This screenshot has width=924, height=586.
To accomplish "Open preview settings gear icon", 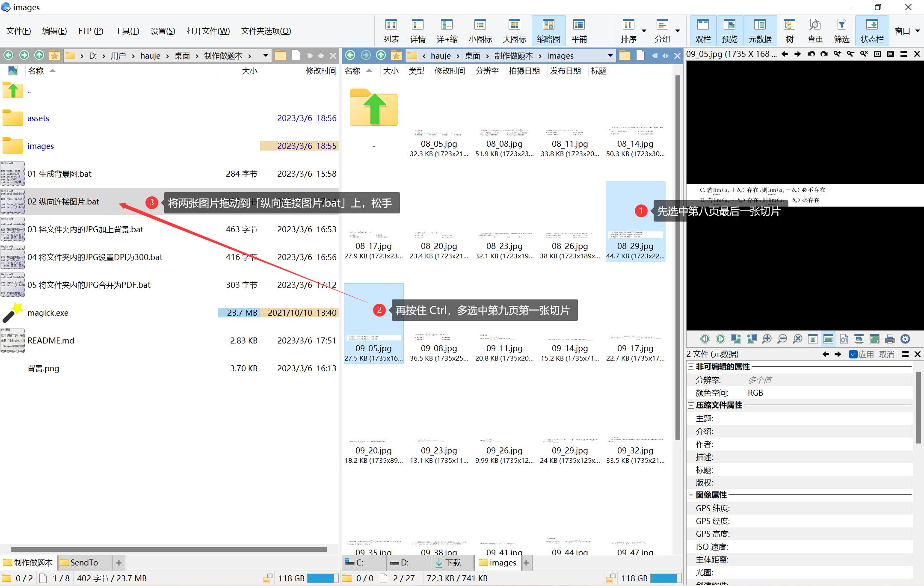I will 905,339.
